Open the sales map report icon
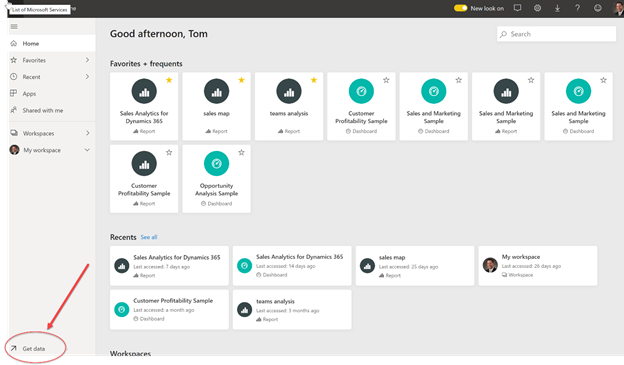624x365 pixels. (216, 91)
